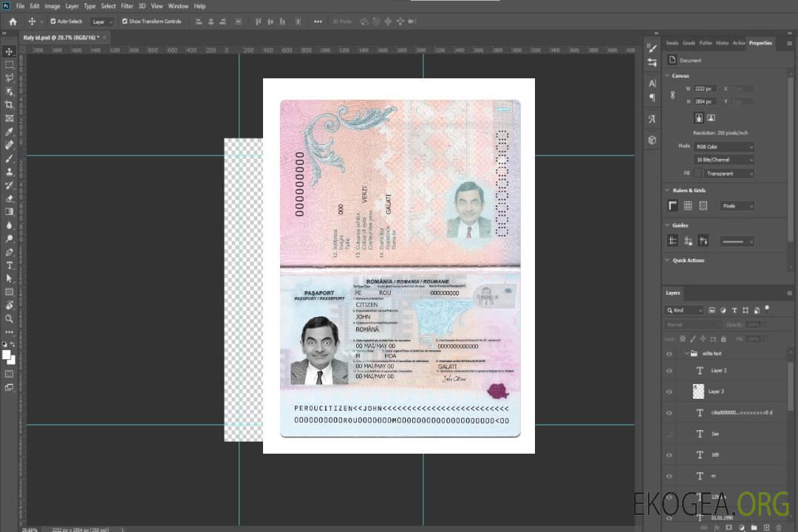798x532 pixels.
Task: Open the Image menu
Action: click(x=52, y=6)
